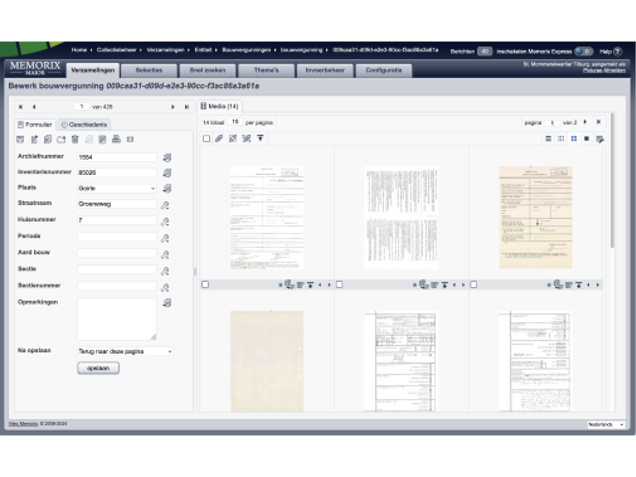Image resolution: width=636 pixels, height=477 pixels.
Task: Go to the next record in navigator
Action: 173,107
